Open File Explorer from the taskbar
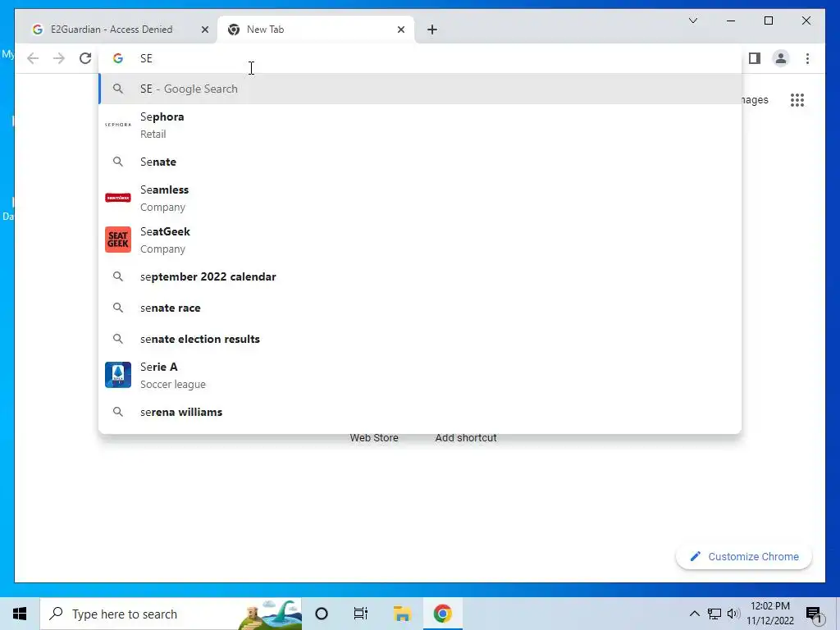Image resolution: width=840 pixels, height=630 pixels. [402, 614]
